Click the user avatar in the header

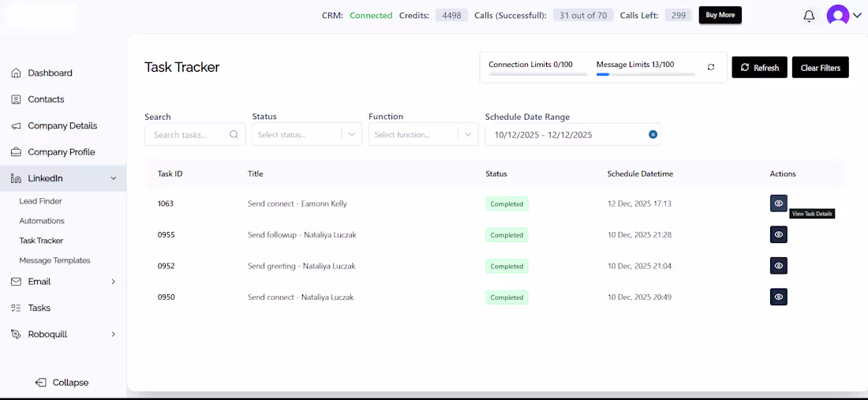[x=837, y=16]
